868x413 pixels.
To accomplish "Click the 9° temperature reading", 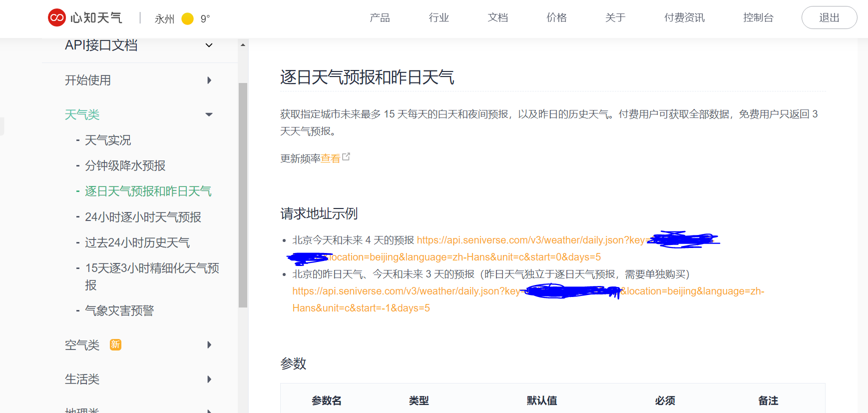I will click(205, 19).
